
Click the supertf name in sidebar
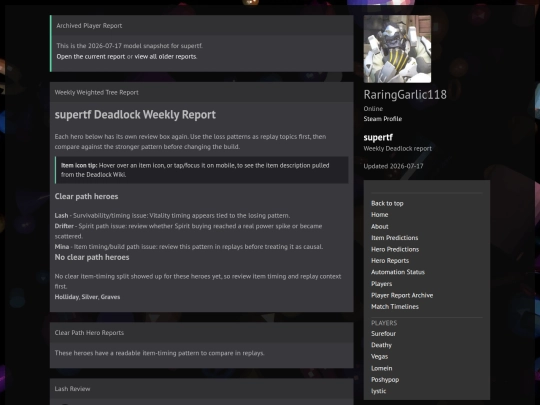click(x=378, y=137)
